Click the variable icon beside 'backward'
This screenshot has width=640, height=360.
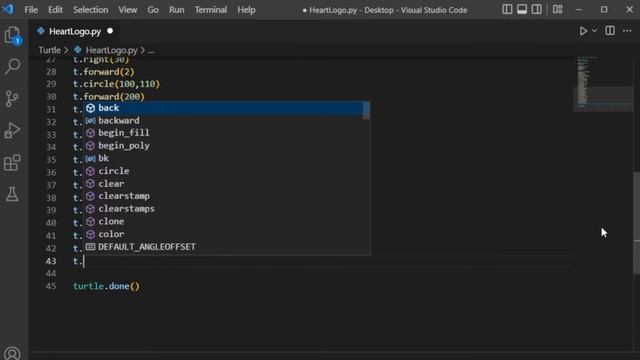pos(91,120)
